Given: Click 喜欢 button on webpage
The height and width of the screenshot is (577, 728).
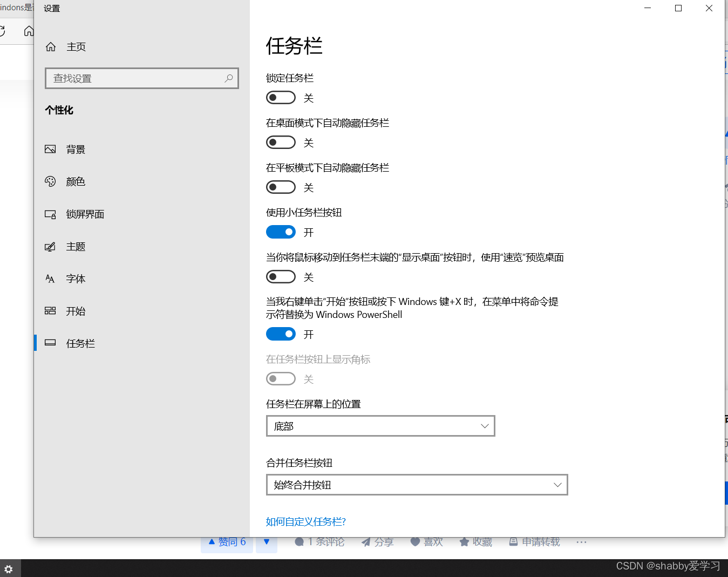Looking at the screenshot, I should (x=427, y=542).
